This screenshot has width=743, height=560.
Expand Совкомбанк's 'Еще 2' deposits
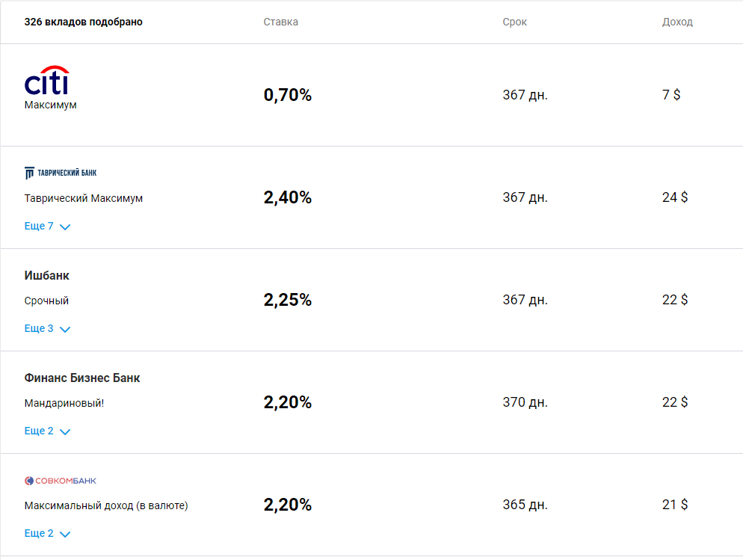[x=40, y=533]
